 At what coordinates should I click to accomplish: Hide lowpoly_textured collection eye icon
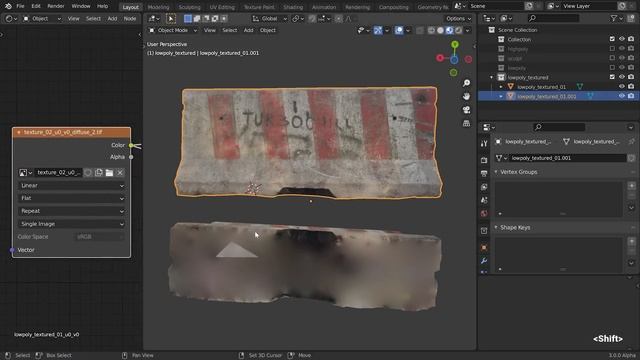click(x=622, y=77)
